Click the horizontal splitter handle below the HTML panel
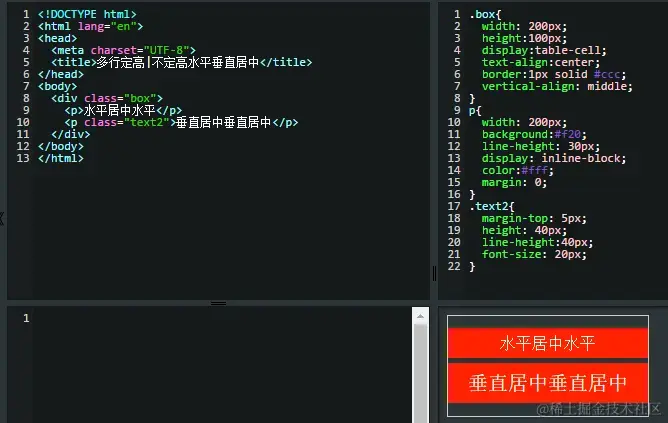668x423 pixels. click(x=218, y=303)
